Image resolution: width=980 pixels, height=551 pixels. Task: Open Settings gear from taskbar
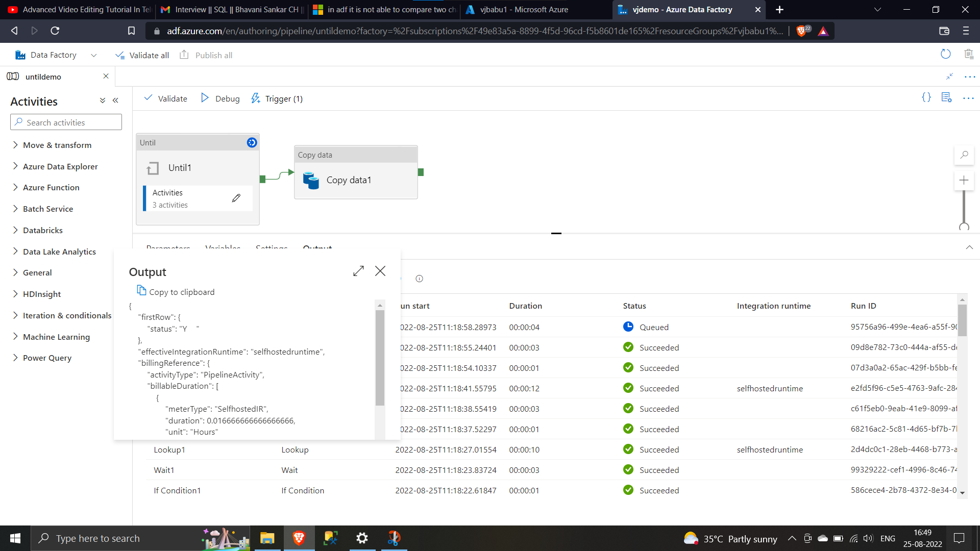tap(362, 538)
